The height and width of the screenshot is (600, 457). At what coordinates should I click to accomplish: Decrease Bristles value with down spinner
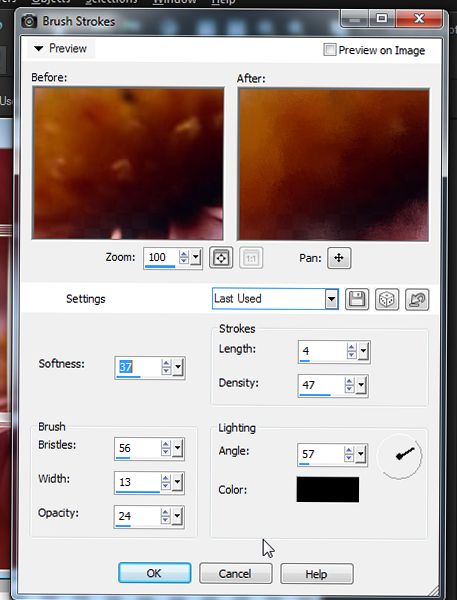click(x=165, y=452)
